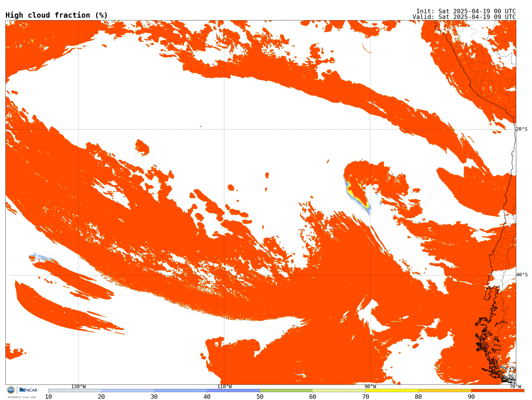
Task: Click the light blue 20-30 colorbar segment
Action: [128, 391]
